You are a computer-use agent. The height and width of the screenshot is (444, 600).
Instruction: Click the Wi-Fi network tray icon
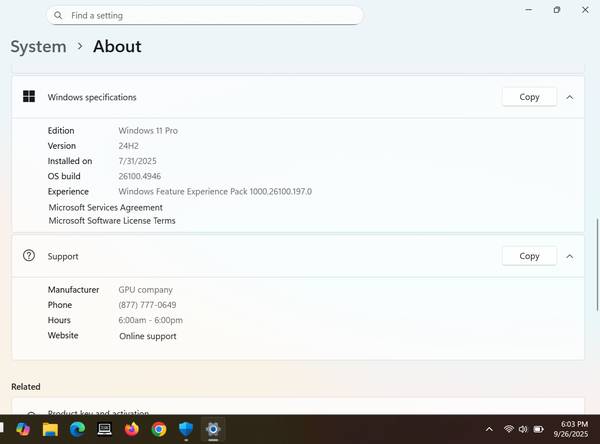[509, 429]
